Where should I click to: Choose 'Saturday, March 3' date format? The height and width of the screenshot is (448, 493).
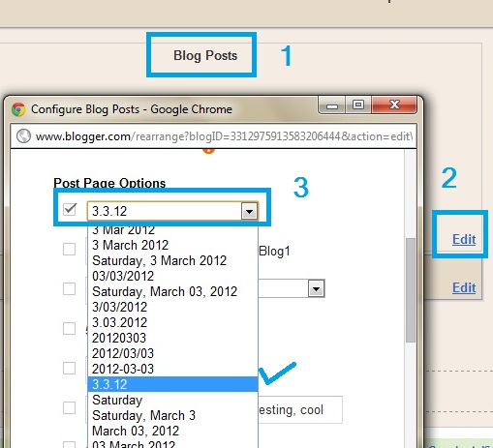tap(172, 415)
